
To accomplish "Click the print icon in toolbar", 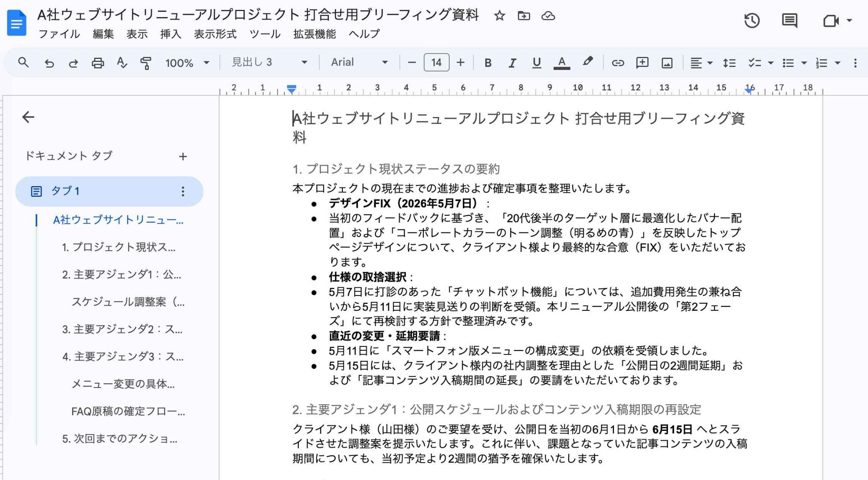I will tap(98, 63).
